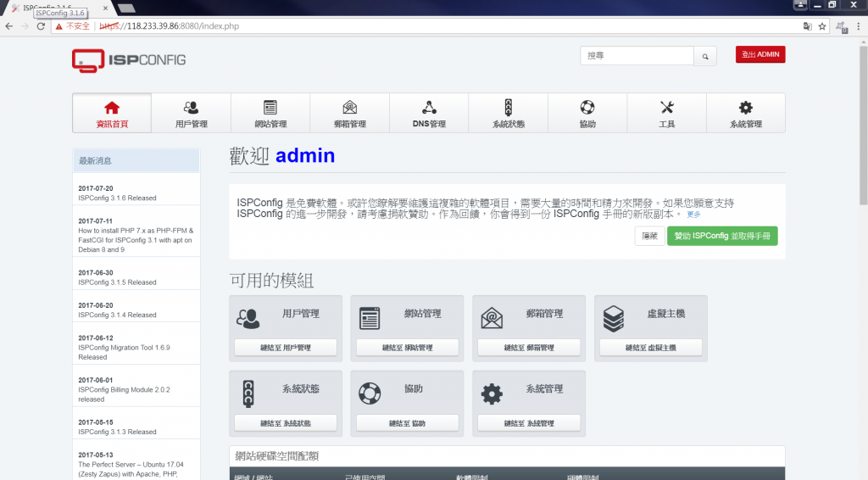
Task: Open the Monitor system status nav icon
Action: (x=509, y=108)
